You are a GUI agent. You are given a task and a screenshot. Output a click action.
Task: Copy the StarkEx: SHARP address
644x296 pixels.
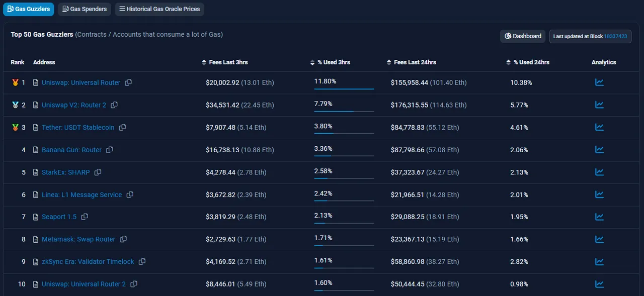[x=98, y=172]
